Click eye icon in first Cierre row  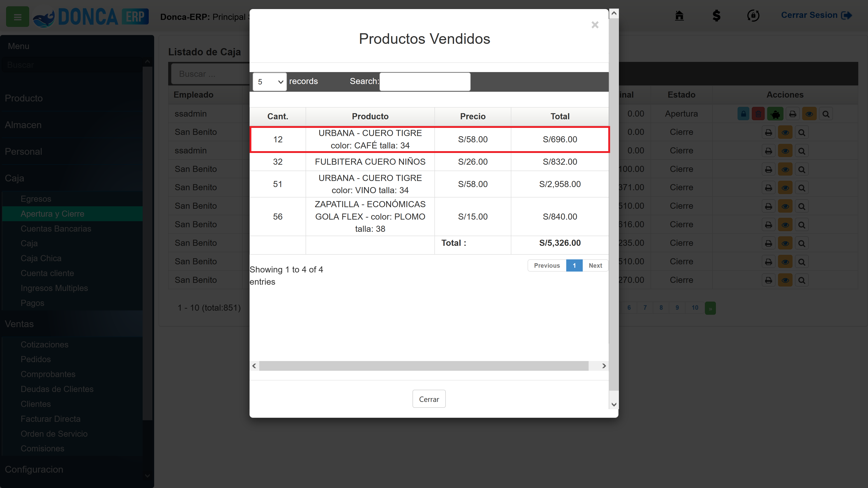(785, 132)
